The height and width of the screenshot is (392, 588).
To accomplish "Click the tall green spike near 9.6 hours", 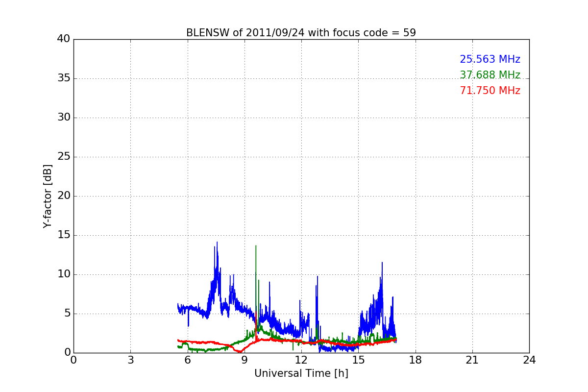I will 256,247.
